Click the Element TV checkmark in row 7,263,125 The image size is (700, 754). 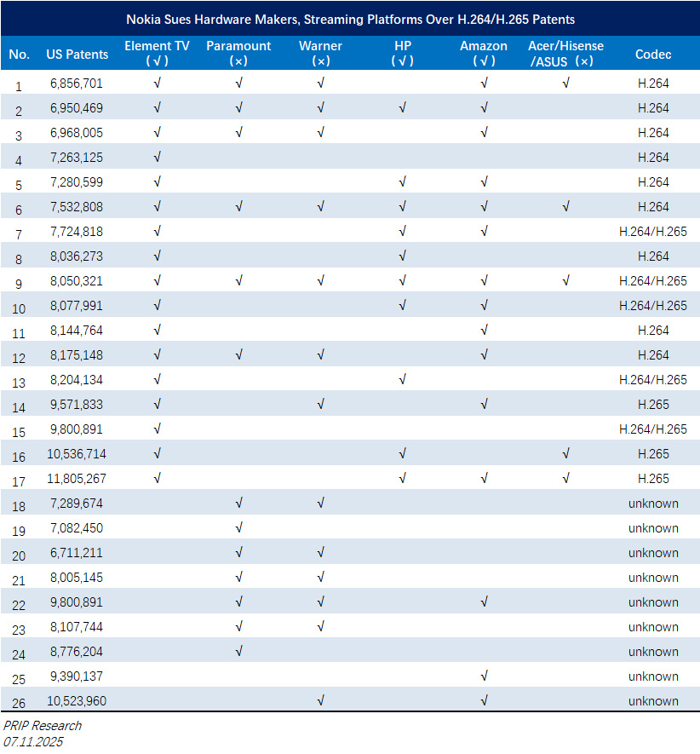[x=157, y=158]
